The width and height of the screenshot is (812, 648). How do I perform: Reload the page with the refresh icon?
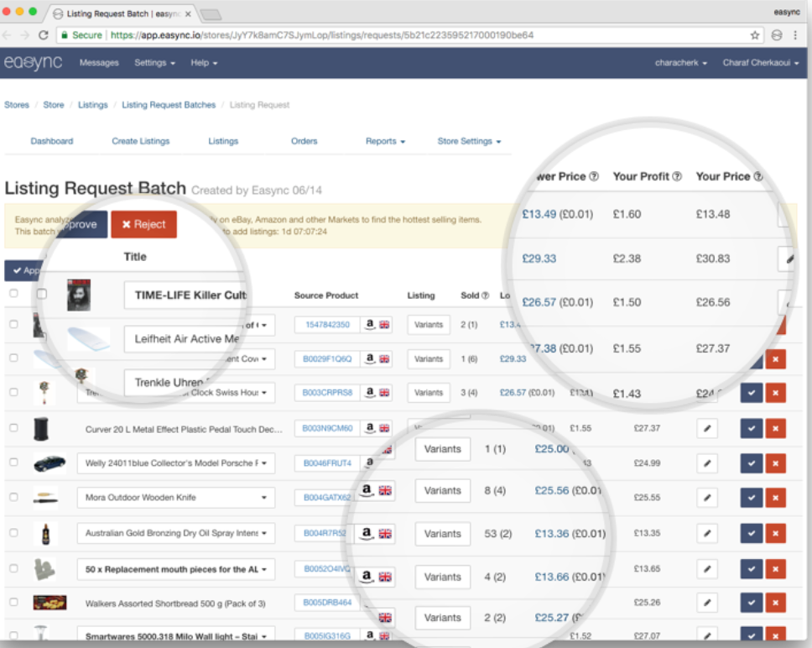click(x=44, y=35)
